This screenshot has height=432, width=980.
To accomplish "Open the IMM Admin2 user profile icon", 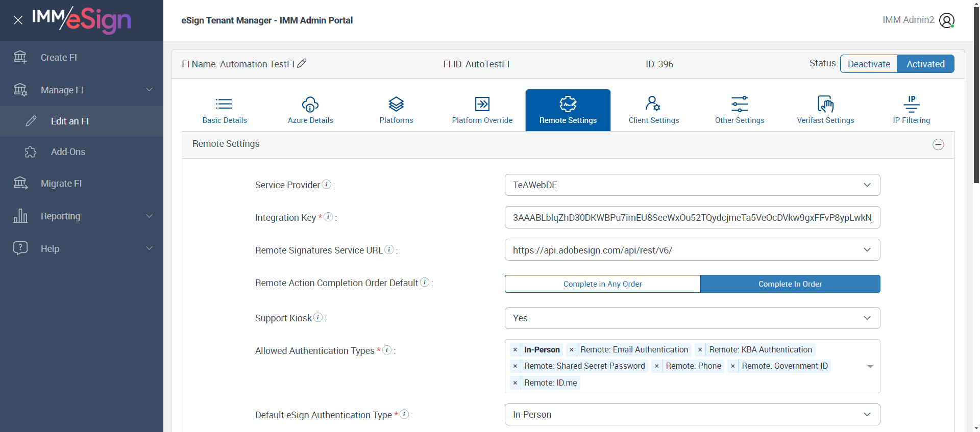I will point(946,20).
